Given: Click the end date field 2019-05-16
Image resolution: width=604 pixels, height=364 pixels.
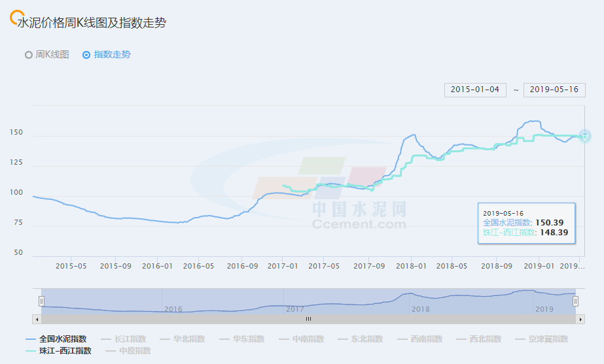Looking at the screenshot, I should point(554,90).
